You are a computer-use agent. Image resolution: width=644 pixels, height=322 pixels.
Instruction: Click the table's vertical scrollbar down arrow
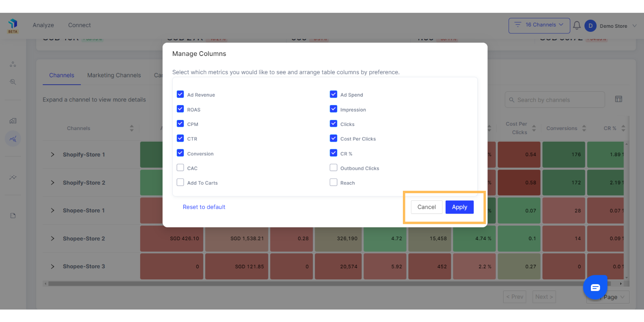point(626,278)
